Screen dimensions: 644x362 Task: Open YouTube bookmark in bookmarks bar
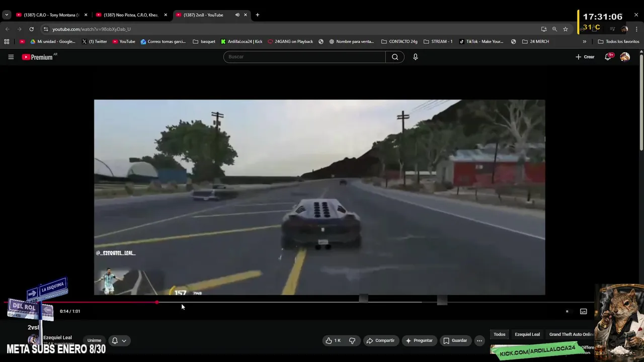123,42
